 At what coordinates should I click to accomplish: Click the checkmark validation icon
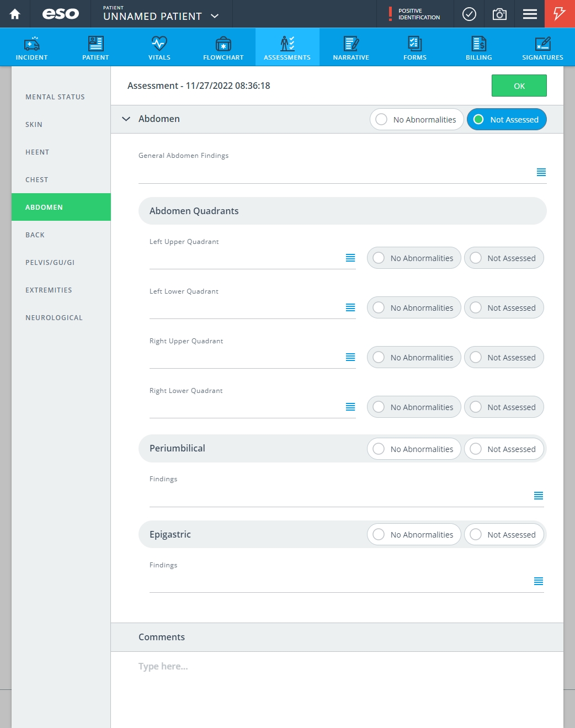click(469, 14)
